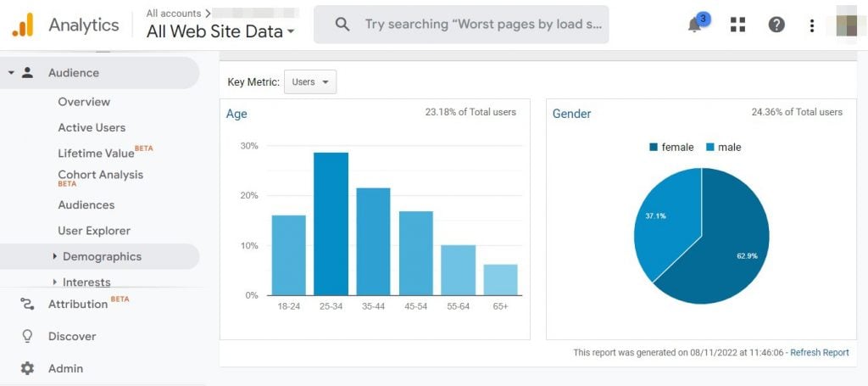Open the Google apps grid icon
868x386 pixels.
[x=737, y=25]
